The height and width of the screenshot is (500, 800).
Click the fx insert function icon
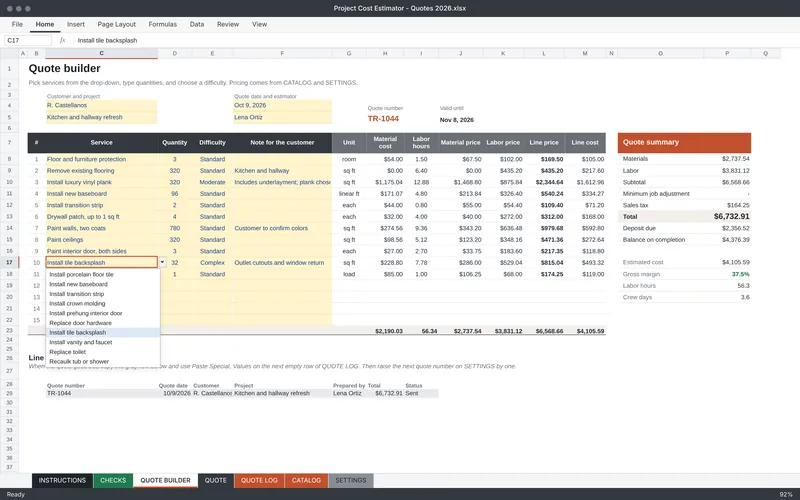[62, 40]
